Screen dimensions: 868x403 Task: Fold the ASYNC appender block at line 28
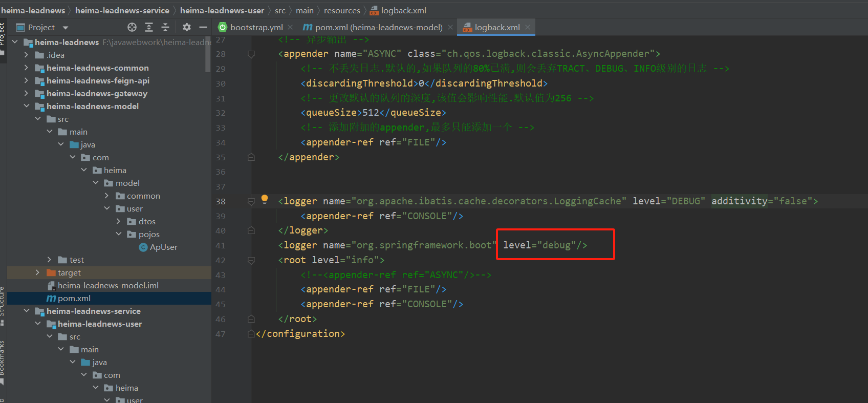coord(251,54)
